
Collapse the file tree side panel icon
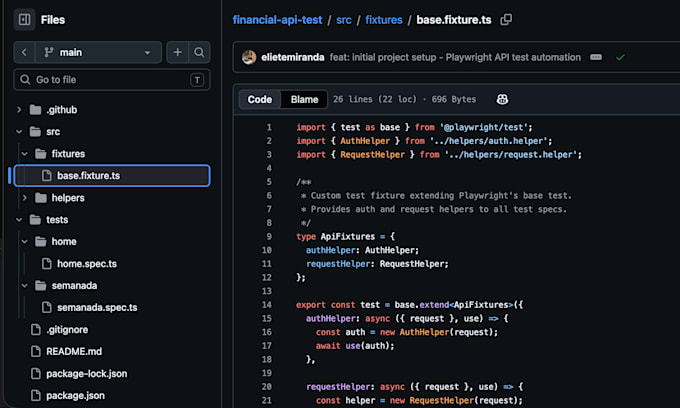pyautogui.click(x=24, y=20)
